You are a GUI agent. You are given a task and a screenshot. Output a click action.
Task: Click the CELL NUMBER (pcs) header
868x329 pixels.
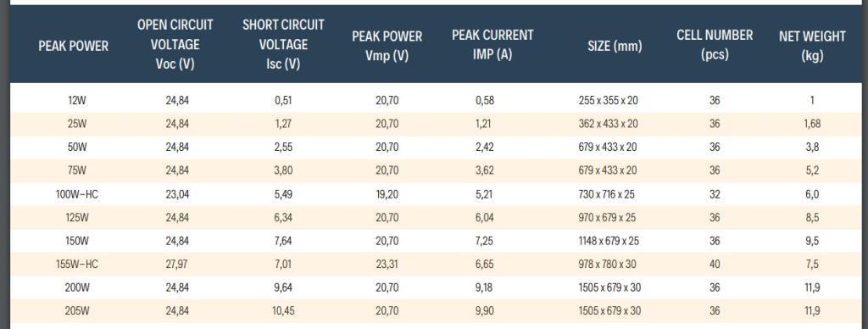[715, 45]
